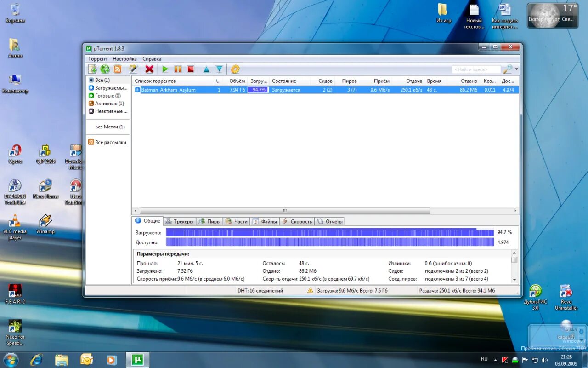The width and height of the screenshot is (588, 368).
Task: Open the Winamp desktop shortcut
Action: coord(45,224)
